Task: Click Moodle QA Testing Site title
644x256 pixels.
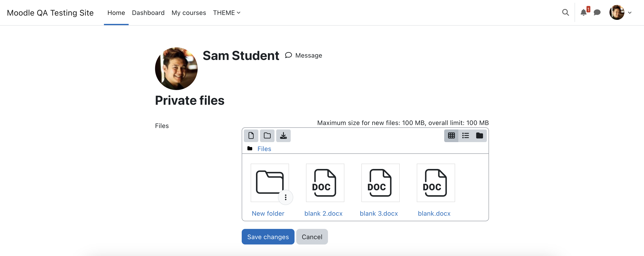Action: point(50,13)
